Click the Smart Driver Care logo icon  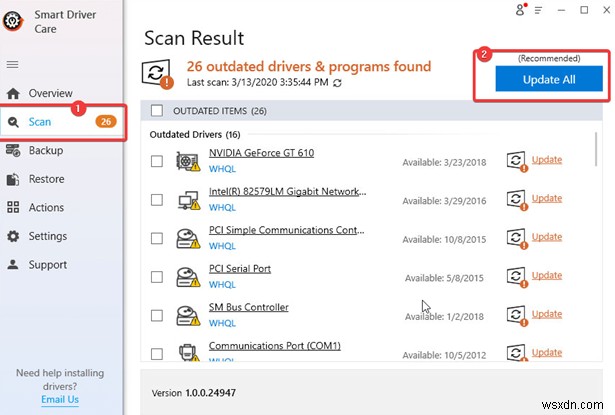click(x=13, y=21)
